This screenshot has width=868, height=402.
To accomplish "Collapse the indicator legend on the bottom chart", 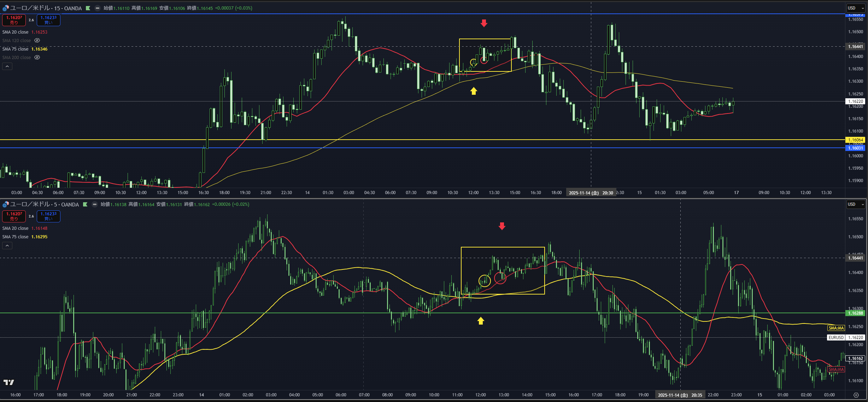I will pos(7,246).
